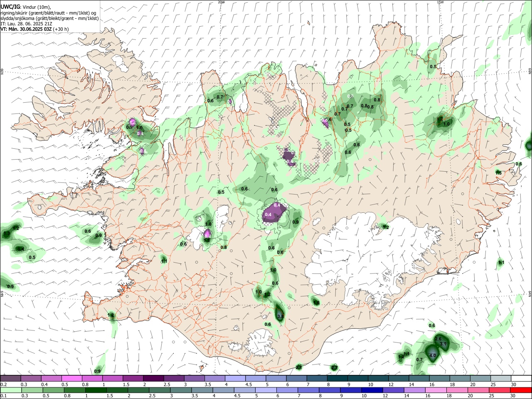Click the dark teal 8 snow-scale swatch

[337, 378]
